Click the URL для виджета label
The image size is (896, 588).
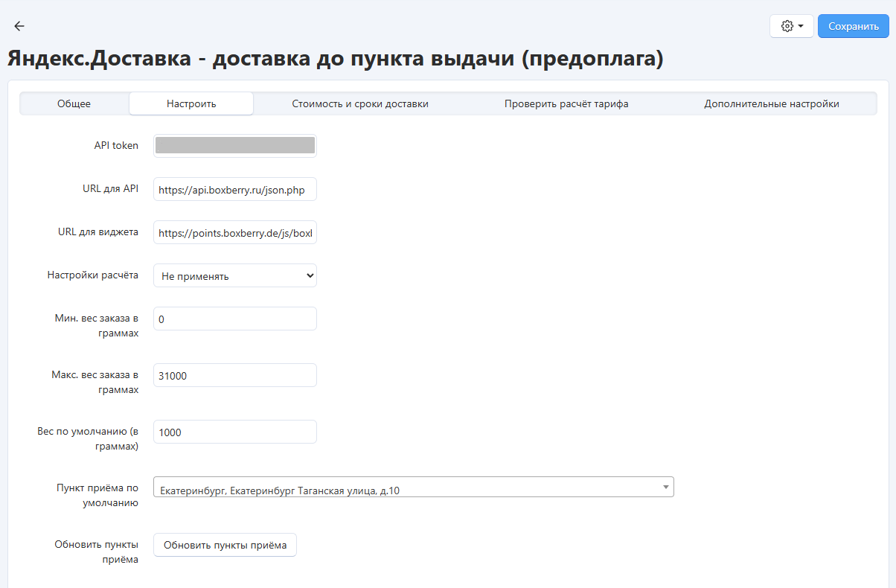[98, 231]
